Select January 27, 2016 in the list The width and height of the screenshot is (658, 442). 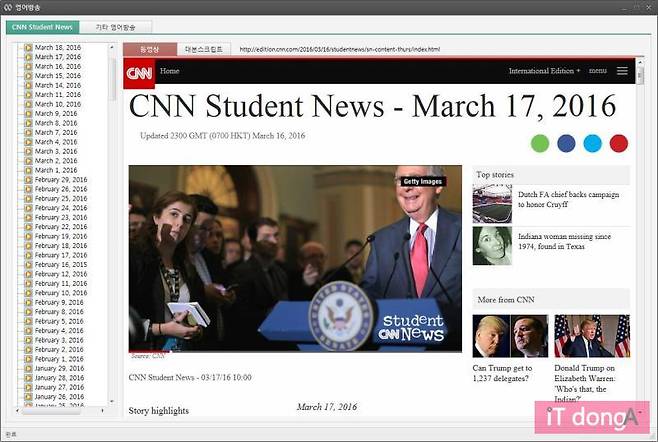point(59,387)
